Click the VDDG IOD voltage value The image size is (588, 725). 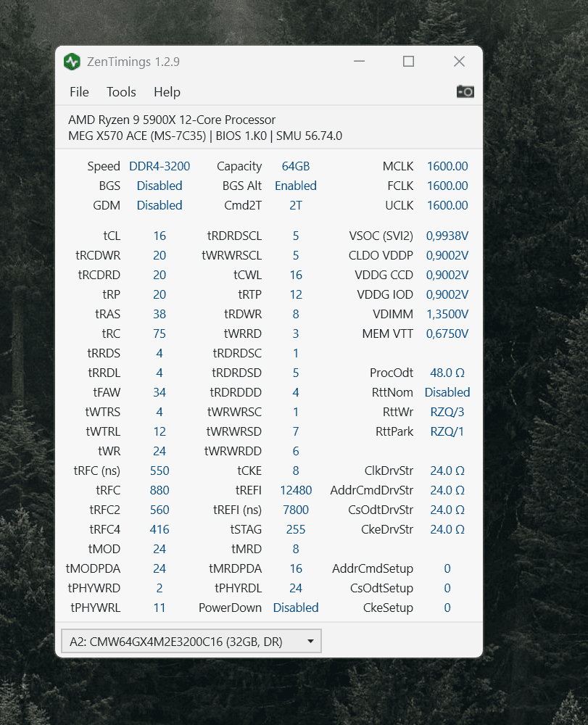447,294
